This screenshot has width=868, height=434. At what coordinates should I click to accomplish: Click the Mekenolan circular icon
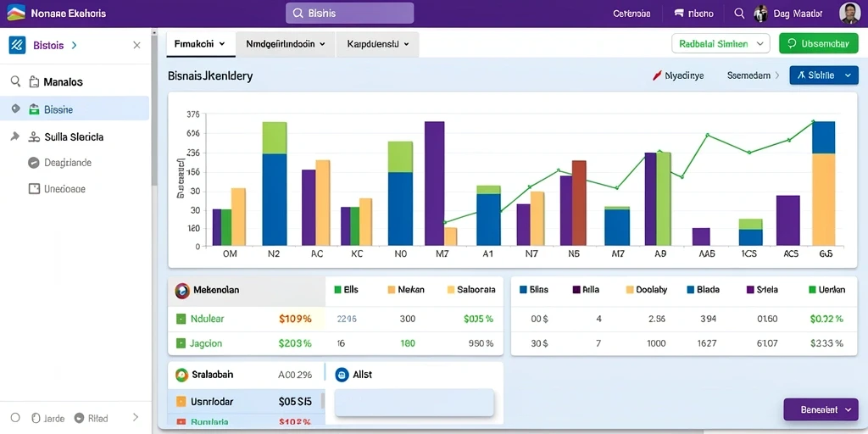point(182,290)
